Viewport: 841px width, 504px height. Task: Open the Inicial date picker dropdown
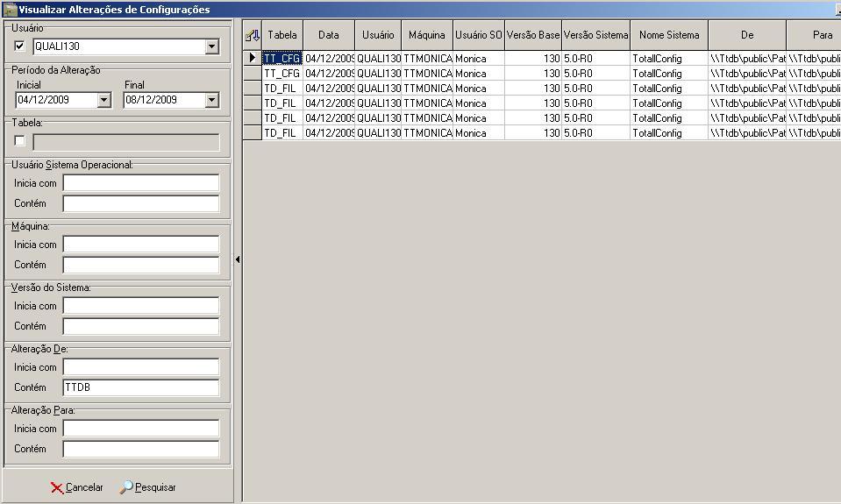coord(104,100)
